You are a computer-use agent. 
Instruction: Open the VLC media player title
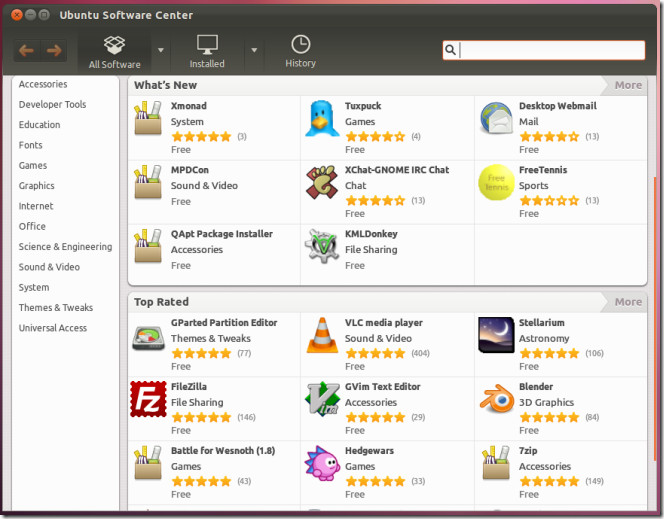[x=384, y=323]
